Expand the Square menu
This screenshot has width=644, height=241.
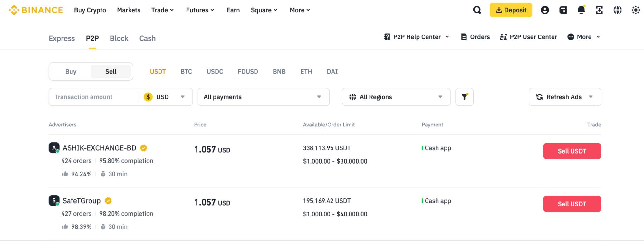coord(264,10)
